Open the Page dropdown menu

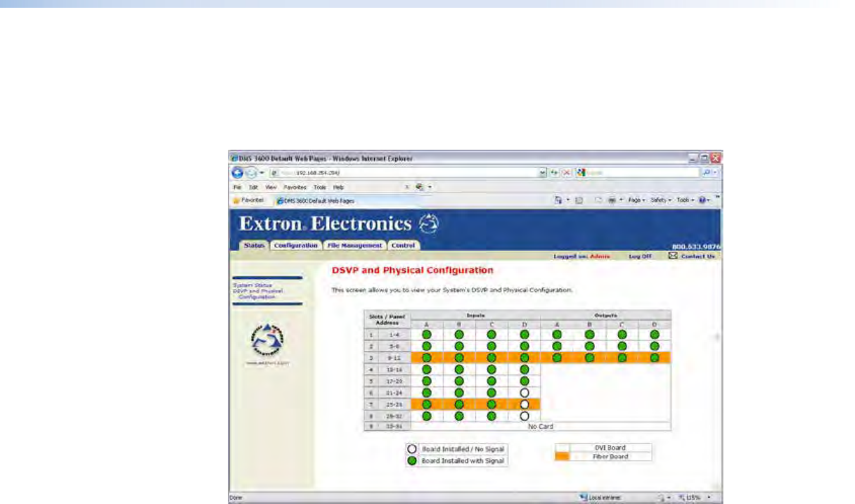(x=636, y=200)
